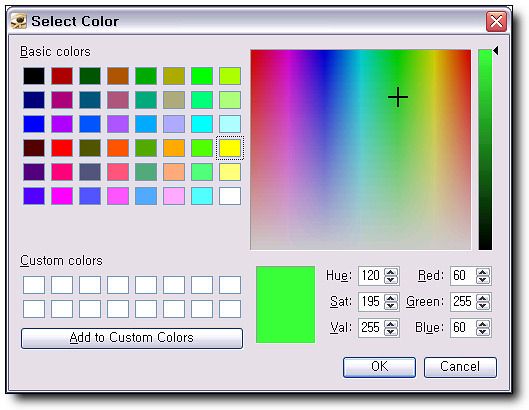This screenshot has width=529, height=410.
Task: Pick the bright green swatch in top row
Action: [x=202, y=76]
